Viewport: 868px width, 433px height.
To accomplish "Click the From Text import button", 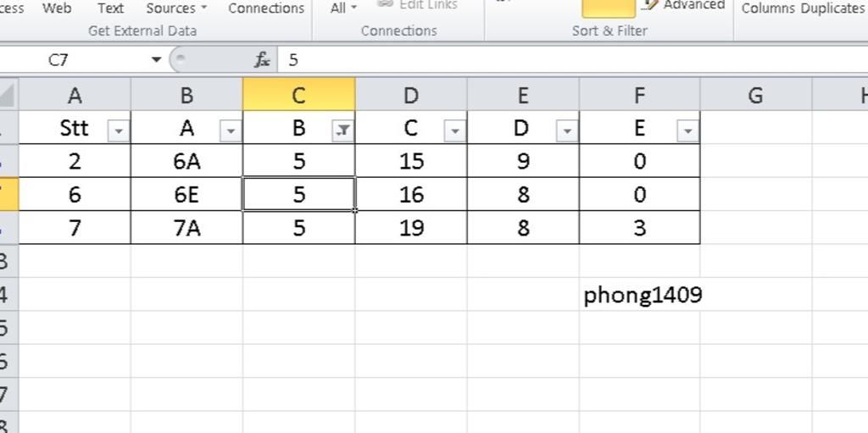I will click(111, 8).
